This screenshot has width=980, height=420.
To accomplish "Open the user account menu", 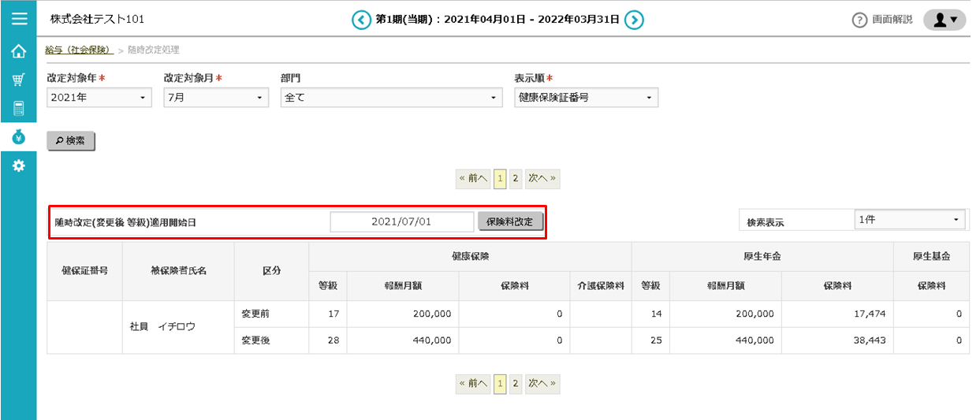I will coord(944,20).
